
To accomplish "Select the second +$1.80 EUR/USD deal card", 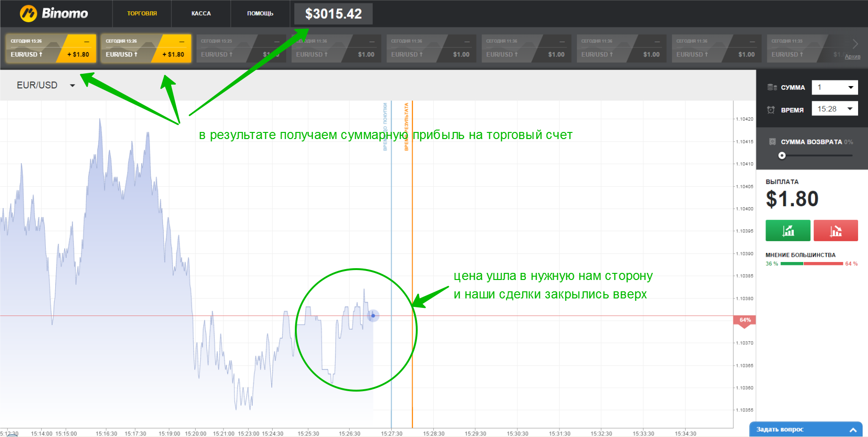I will coord(146,48).
